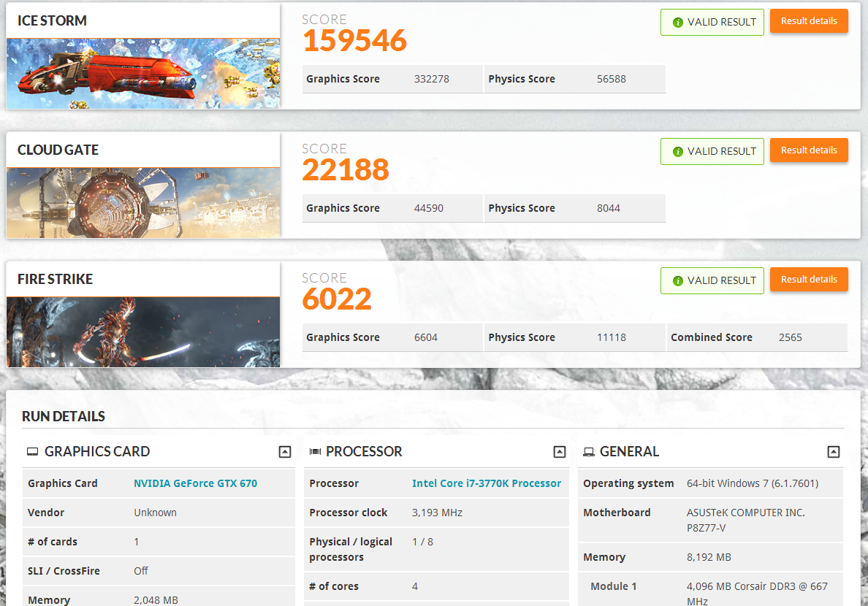Image resolution: width=868 pixels, height=606 pixels.
Task: Click Valid Result badge for Cloud Gate
Action: [x=712, y=152]
